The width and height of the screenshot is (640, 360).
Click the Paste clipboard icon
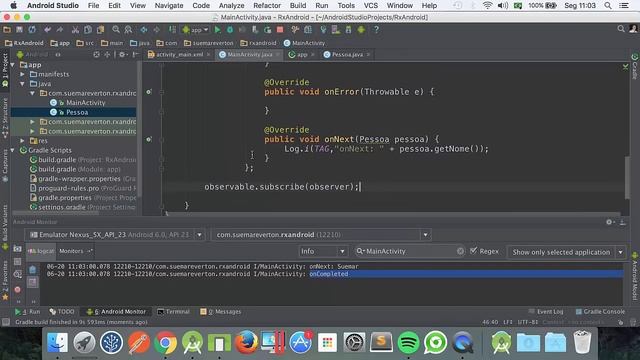click(100, 29)
